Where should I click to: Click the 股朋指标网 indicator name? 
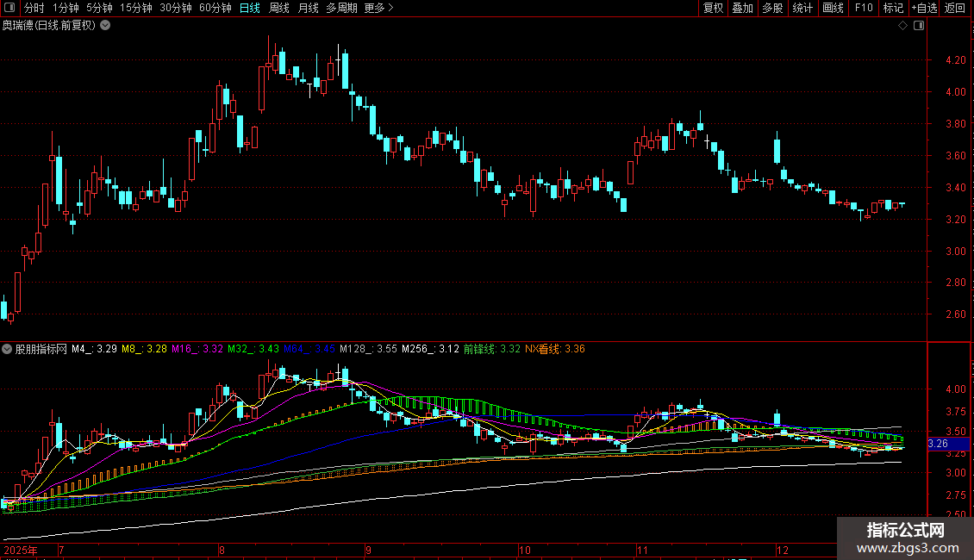tap(41, 349)
